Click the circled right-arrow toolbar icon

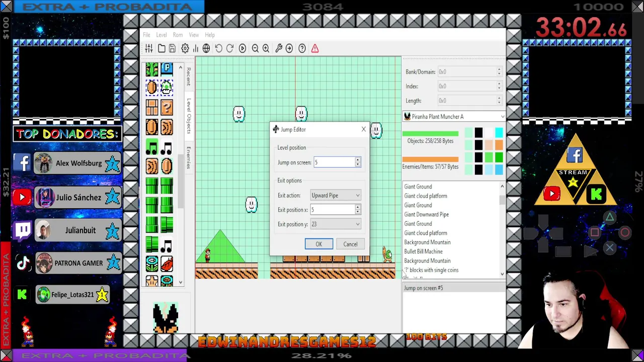[289, 48]
